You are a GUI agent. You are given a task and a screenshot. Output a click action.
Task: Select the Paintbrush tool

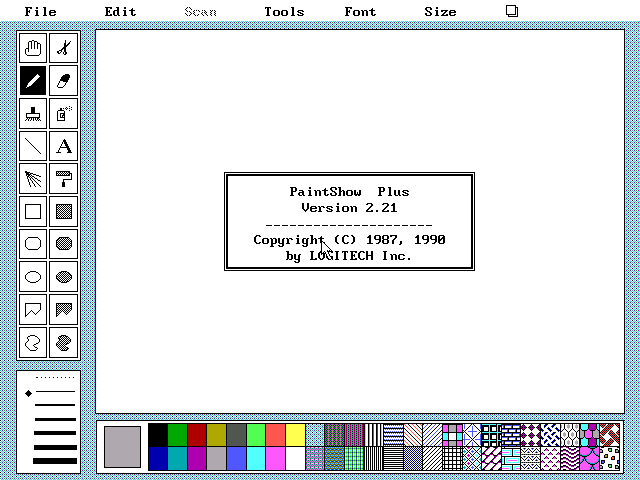tap(33, 113)
